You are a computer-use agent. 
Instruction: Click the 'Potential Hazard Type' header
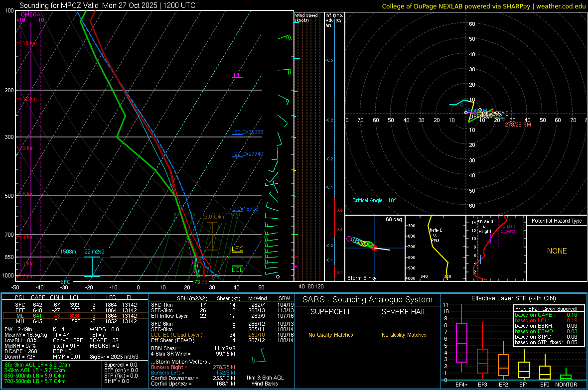coord(557,221)
